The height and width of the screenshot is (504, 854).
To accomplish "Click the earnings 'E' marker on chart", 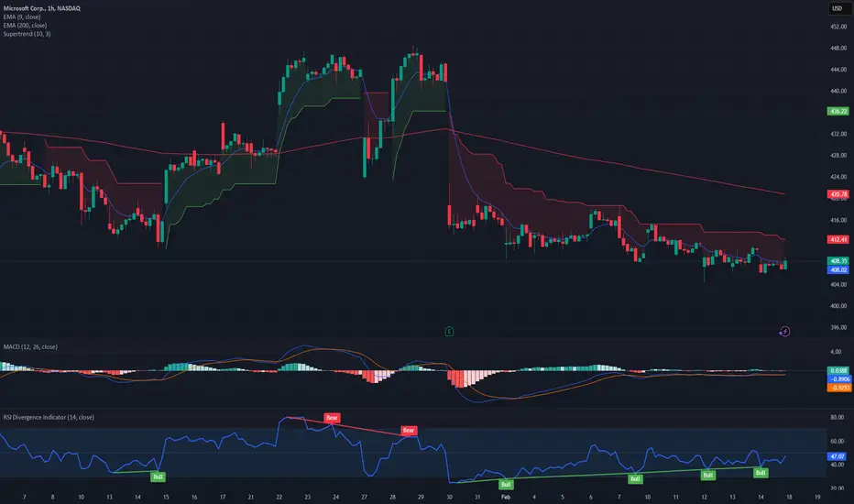I will 449,332.
